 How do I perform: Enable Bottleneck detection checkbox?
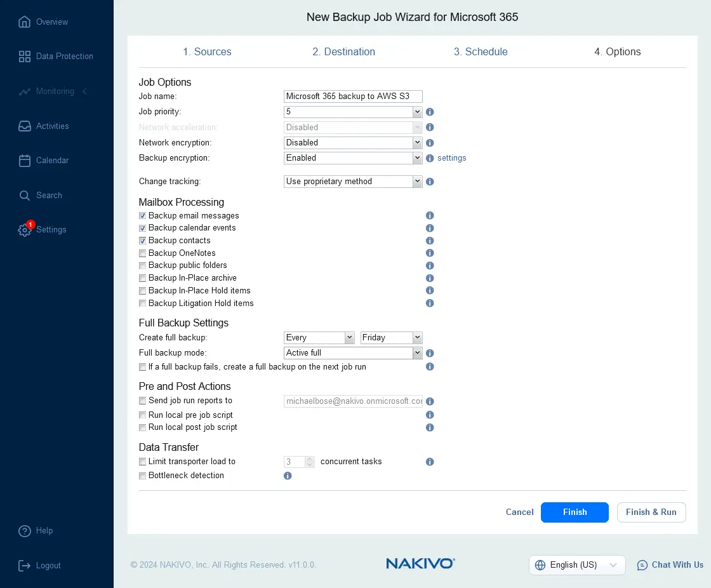[142, 476]
